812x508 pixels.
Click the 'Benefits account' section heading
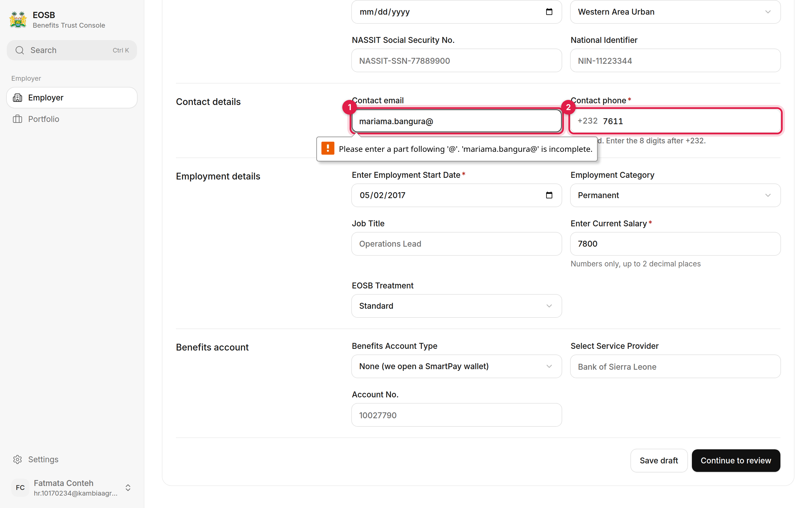tap(212, 347)
